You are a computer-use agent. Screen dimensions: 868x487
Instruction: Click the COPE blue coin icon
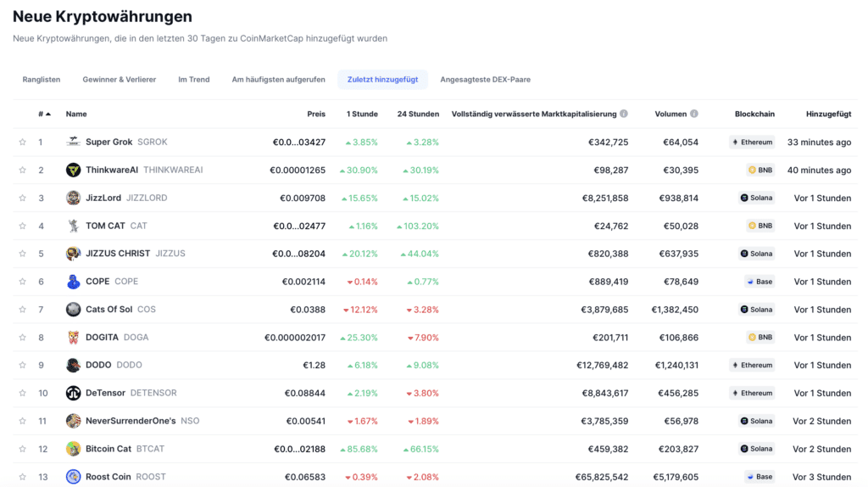[x=74, y=282]
